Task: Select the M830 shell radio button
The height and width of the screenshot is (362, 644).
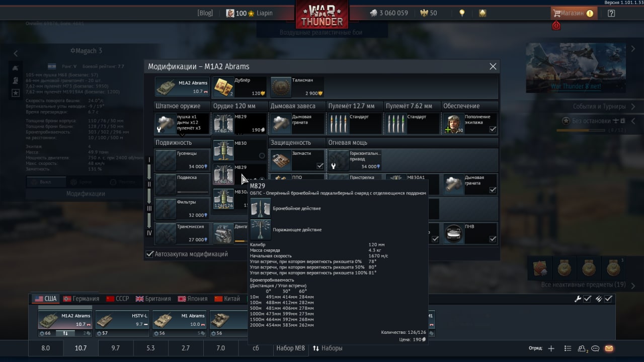Action: point(262,156)
